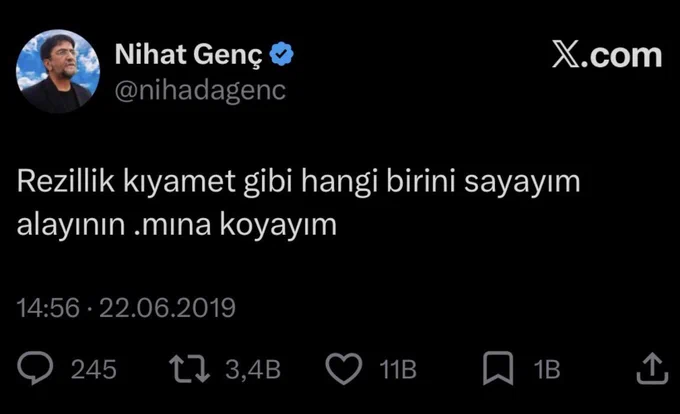Image resolution: width=680 pixels, height=414 pixels.
Task: Click the word alayının in the tweet
Action: click(71, 225)
